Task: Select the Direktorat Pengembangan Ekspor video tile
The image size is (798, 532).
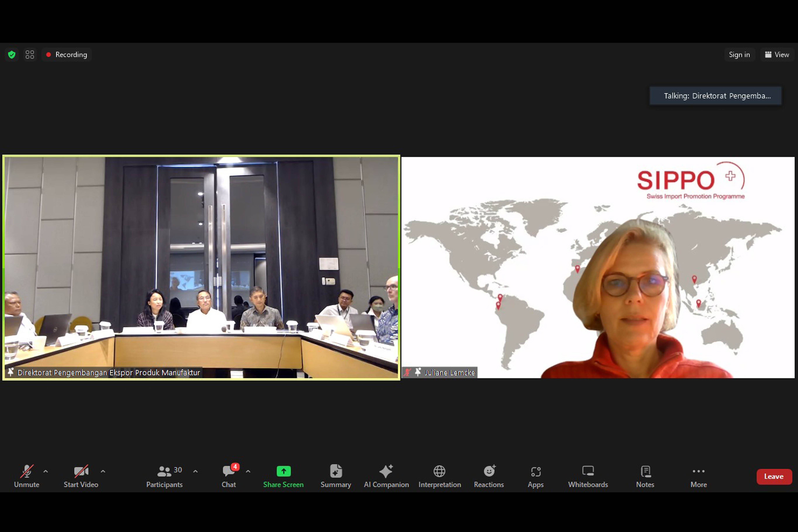Action: (x=201, y=267)
